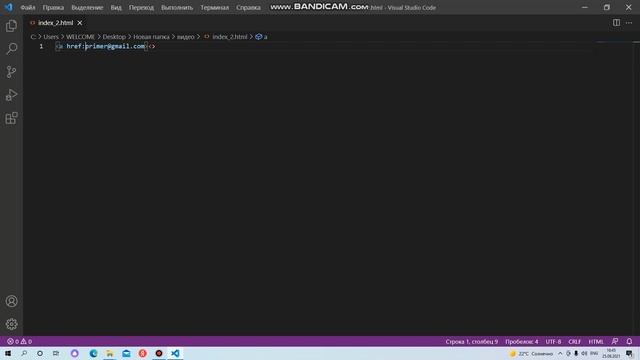Switch to Visual Studio Code taskbar icon

point(175,353)
